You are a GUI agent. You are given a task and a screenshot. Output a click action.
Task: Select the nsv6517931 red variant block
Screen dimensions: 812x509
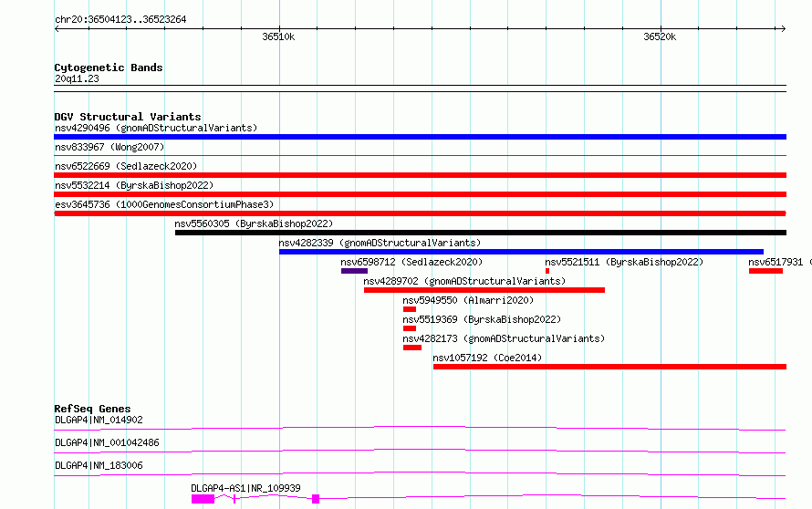coord(765,271)
